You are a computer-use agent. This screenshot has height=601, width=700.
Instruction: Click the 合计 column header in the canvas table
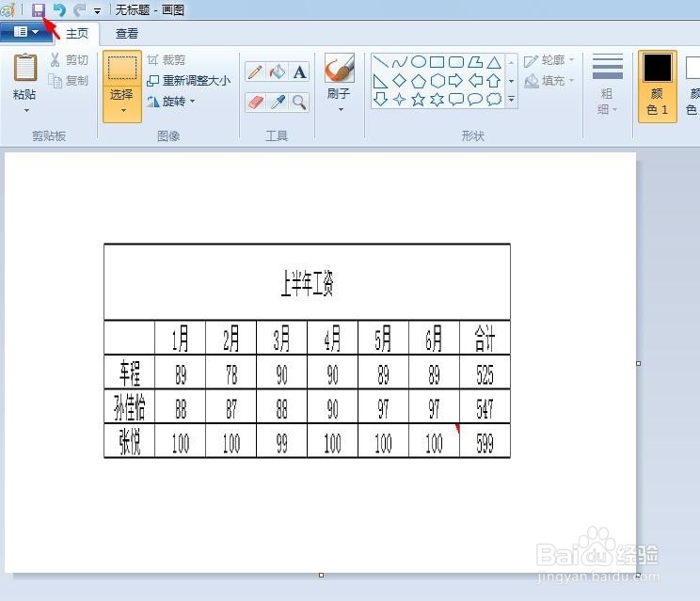(485, 339)
